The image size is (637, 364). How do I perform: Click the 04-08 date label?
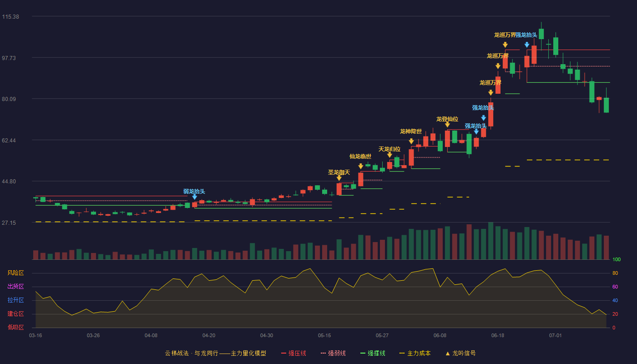coord(151,335)
